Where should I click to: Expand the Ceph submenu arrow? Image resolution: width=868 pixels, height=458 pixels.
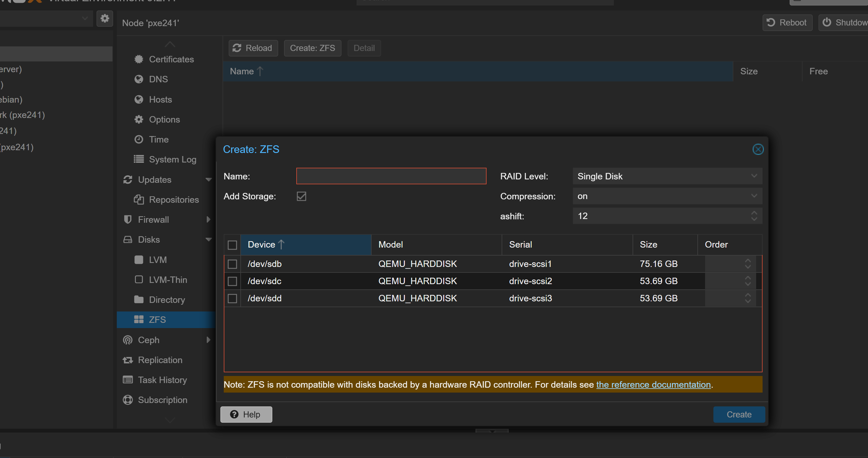click(209, 340)
